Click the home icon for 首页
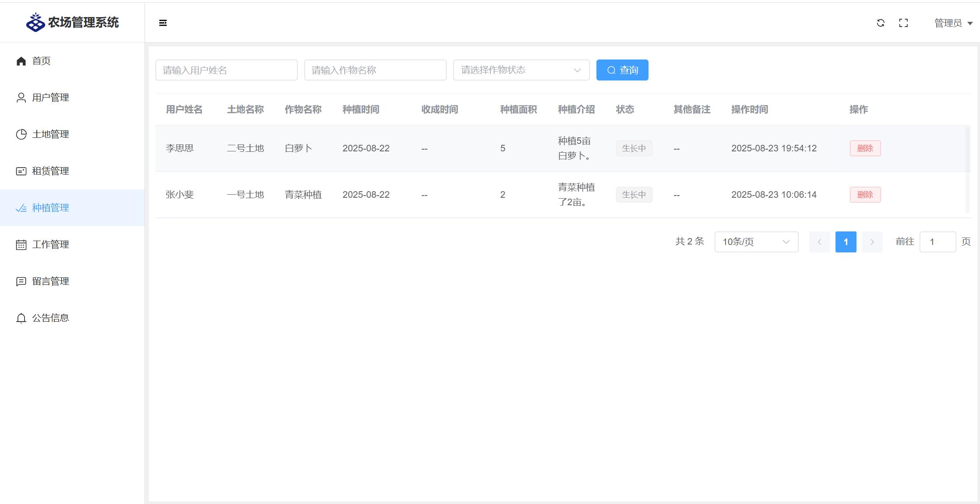The image size is (980, 504). click(x=21, y=61)
